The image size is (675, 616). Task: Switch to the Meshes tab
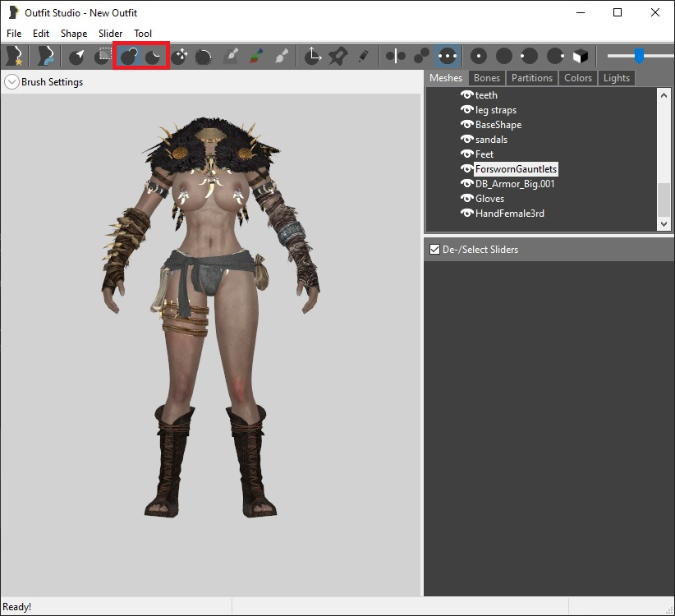coord(446,78)
